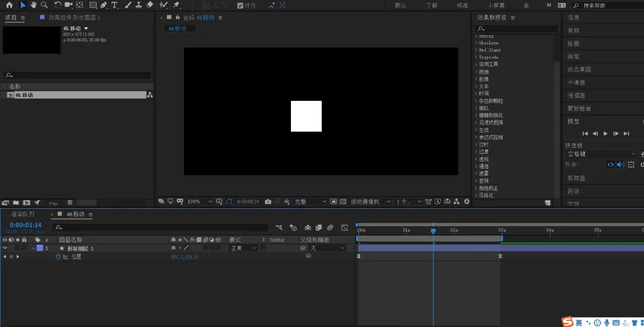This screenshot has height=327, width=644.
Task: Select the Type text tool
Action: coord(114,5)
